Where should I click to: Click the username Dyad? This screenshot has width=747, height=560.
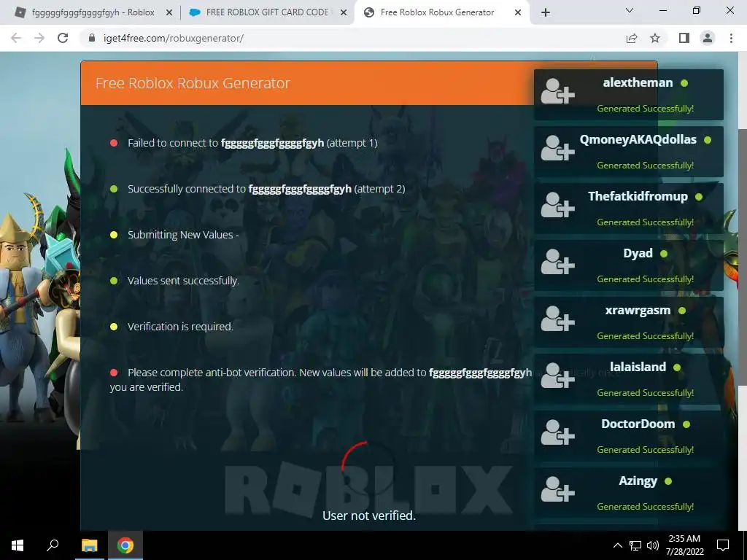click(x=638, y=253)
